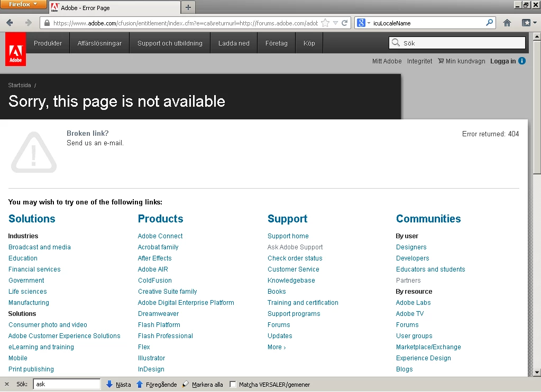Open the Knowledgebase link

pos(291,281)
